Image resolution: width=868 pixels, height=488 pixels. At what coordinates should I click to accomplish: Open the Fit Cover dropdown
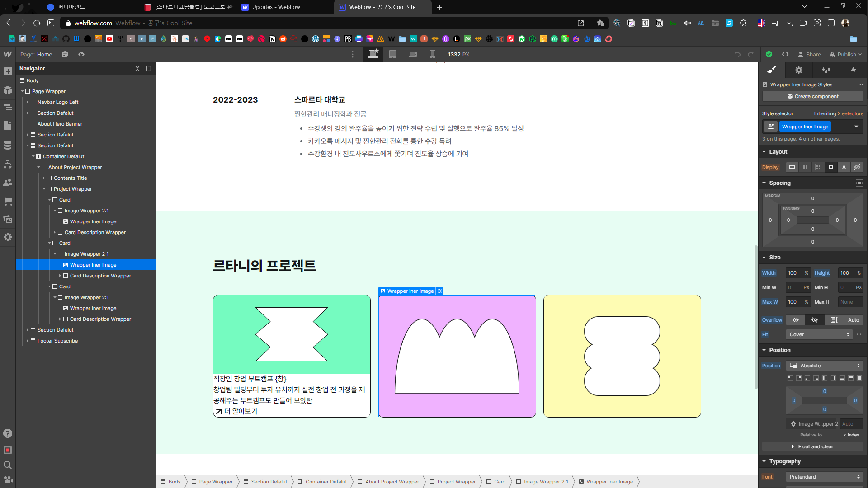click(819, 334)
